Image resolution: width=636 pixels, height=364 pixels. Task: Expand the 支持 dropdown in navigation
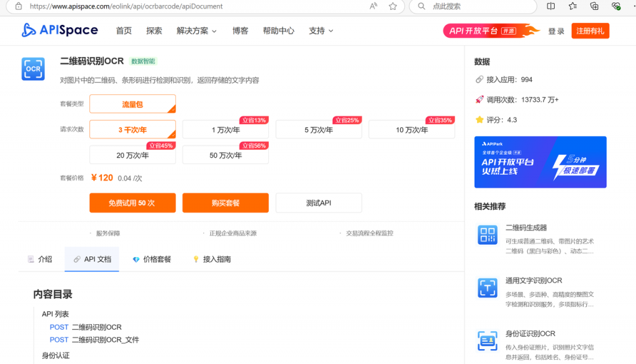[x=320, y=30]
